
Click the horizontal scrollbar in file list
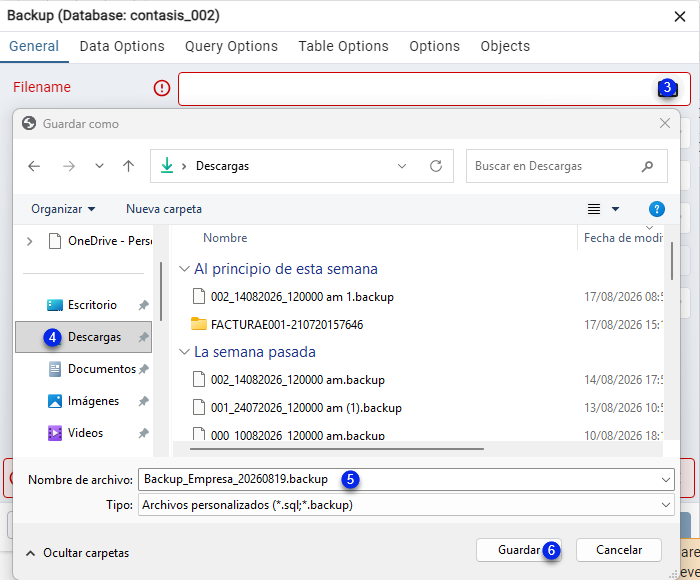(337, 449)
